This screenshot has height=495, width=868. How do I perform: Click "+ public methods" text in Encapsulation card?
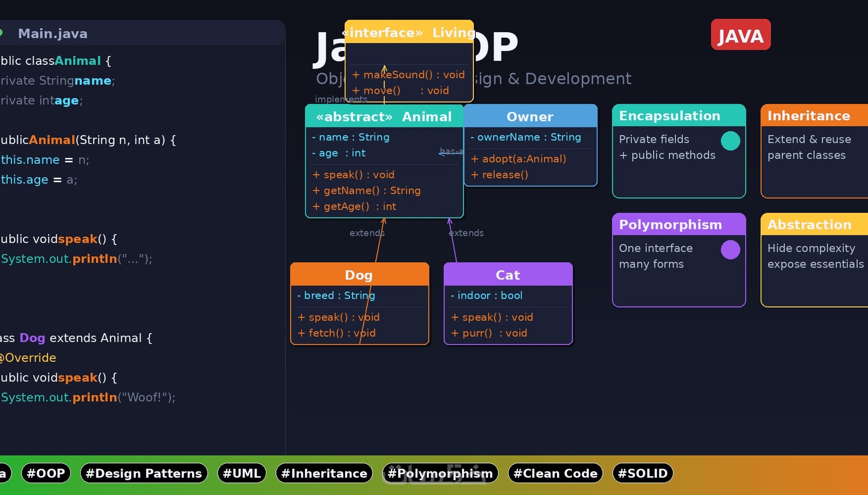[x=667, y=155]
